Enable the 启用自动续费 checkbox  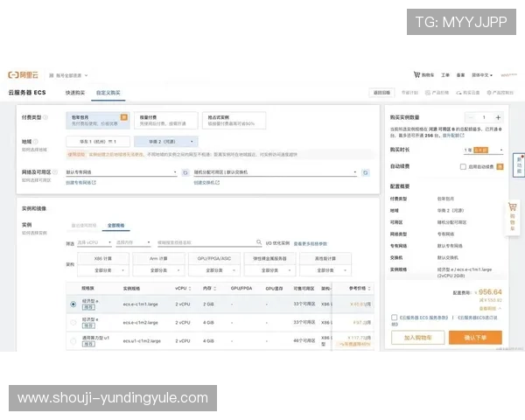click(x=463, y=166)
